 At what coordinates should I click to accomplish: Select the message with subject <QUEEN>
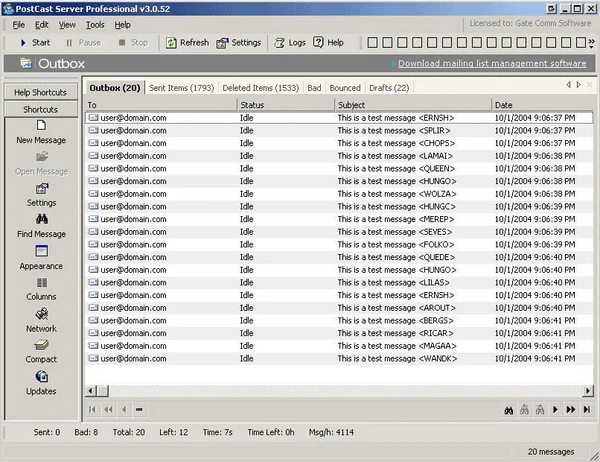click(x=339, y=168)
